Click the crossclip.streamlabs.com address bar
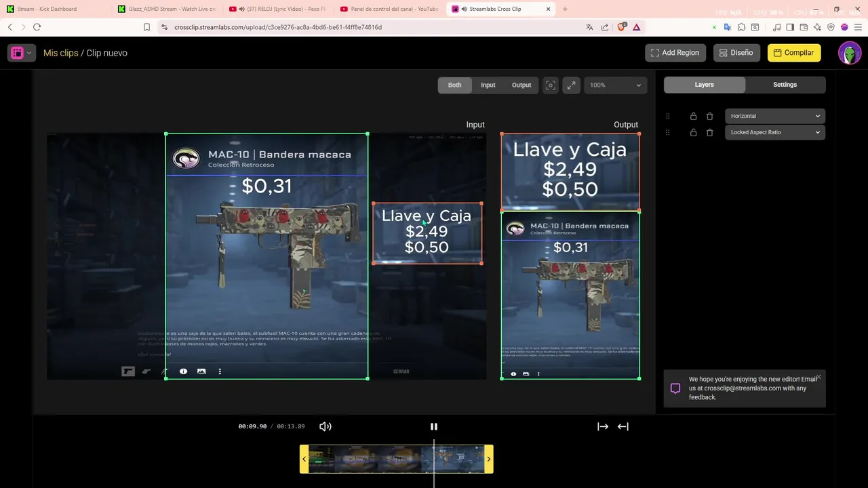Image resolution: width=868 pixels, height=488 pixels. click(278, 27)
